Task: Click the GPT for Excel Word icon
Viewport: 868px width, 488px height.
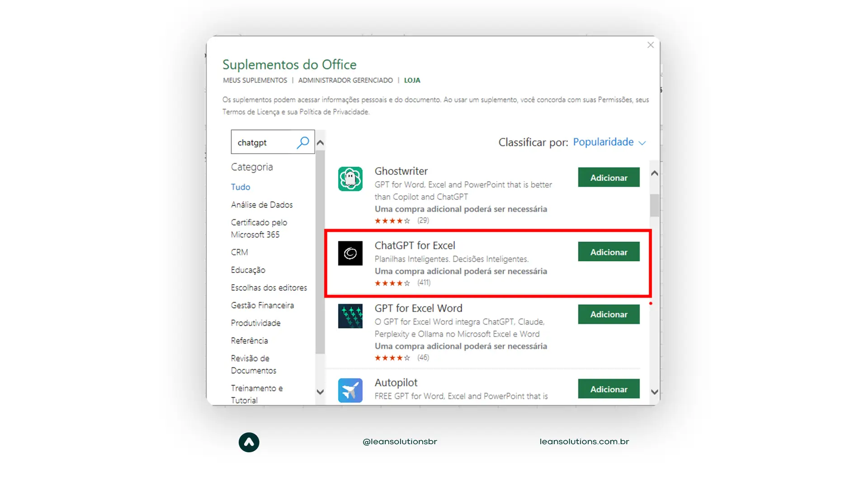Action: click(350, 316)
